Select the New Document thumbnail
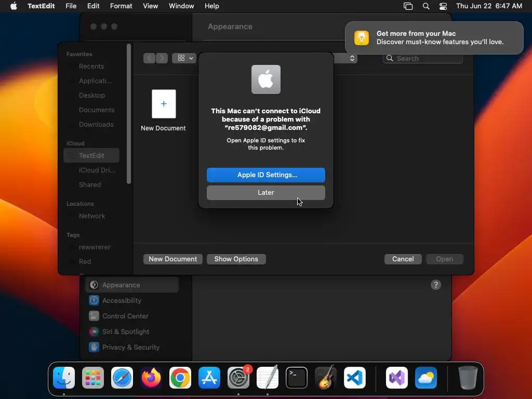The width and height of the screenshot is (532, 399). [164, 104]
